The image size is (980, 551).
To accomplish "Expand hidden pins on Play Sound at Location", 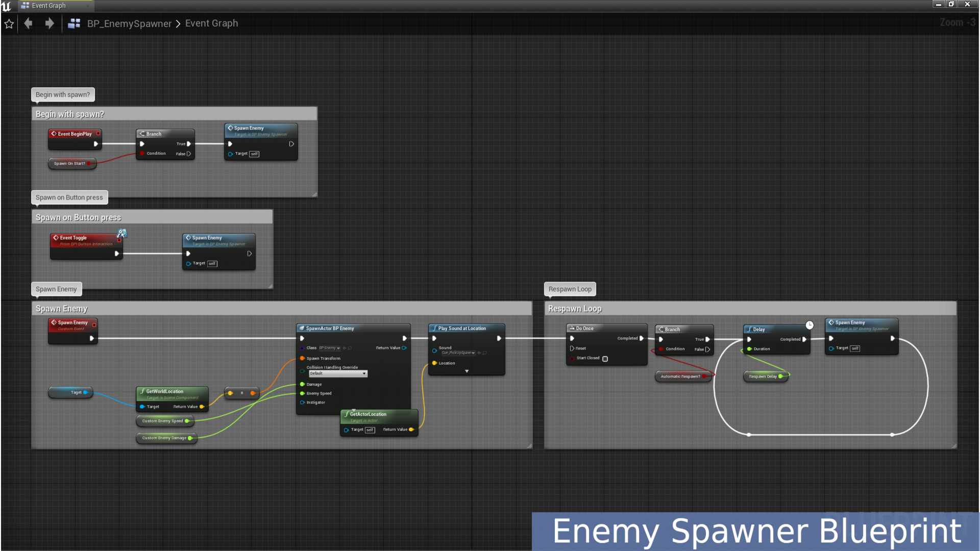I will pos(467,371).
